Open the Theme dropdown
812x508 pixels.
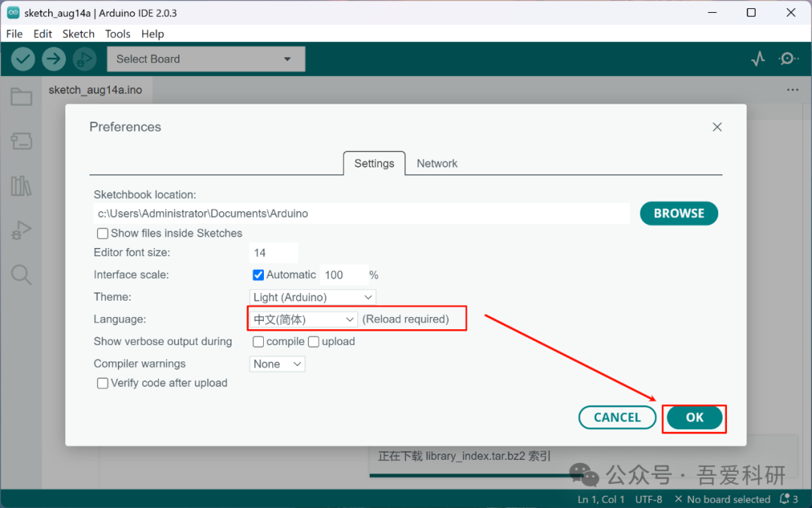click(x=312, y=297)
